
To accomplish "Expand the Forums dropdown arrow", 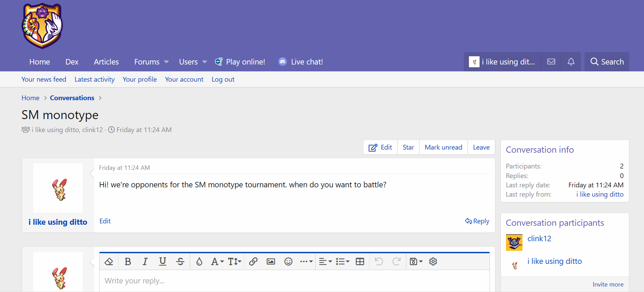I will (166, 62).
